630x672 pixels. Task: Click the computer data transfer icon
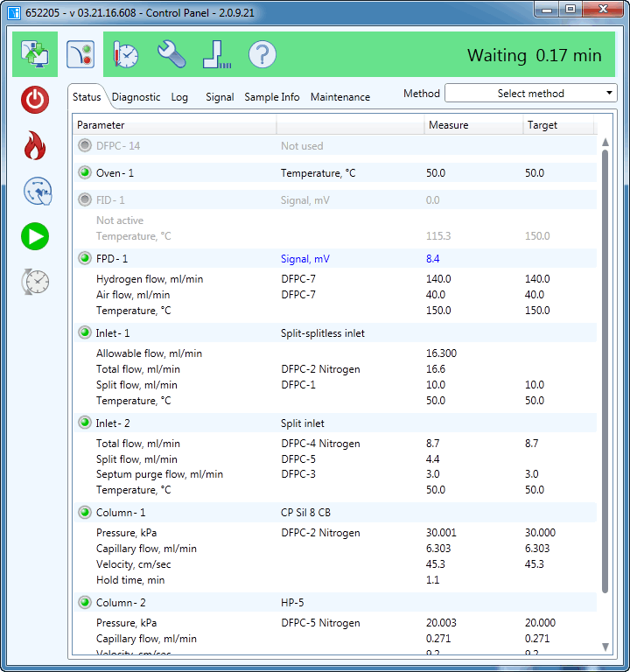point(35,54)
